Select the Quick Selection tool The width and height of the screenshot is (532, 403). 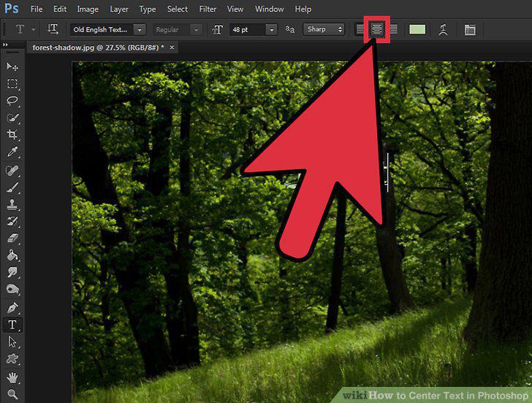coord(12,118)
